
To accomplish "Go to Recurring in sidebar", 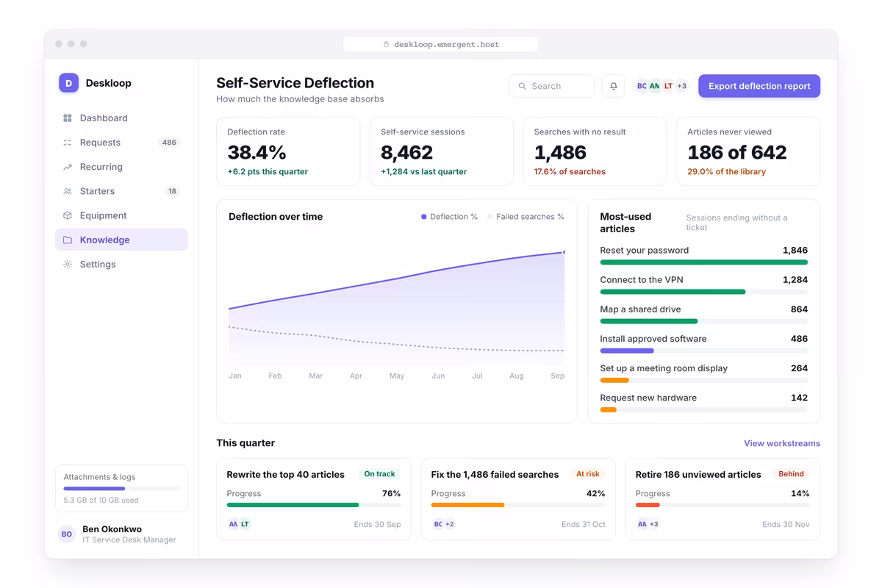I will (x=121, y=167).
